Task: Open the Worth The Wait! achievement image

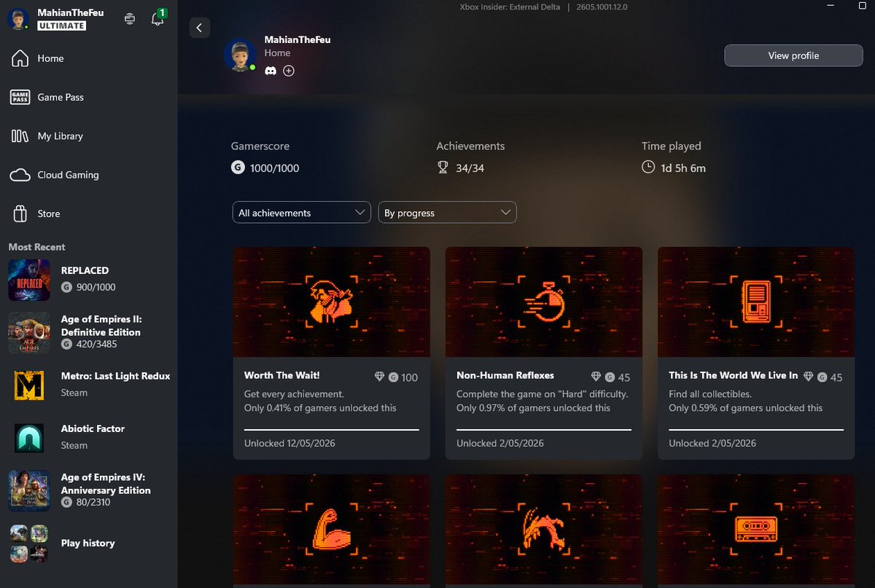Action: pyautogui.click(x=331, y=302)
